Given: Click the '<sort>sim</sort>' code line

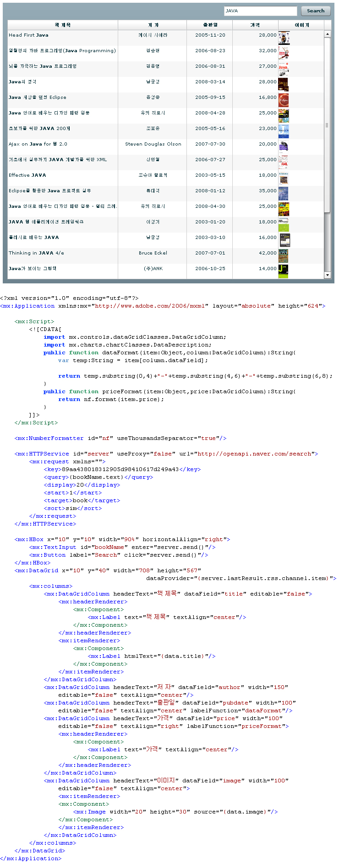Looking at the screenshot, I should (73, 509).
